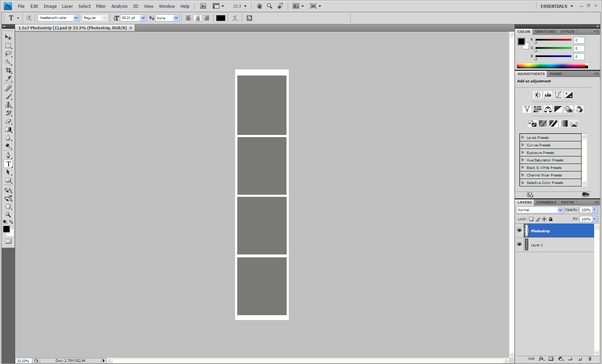Screen dimensions: 602x364
Task: Hide Layer 1 visibility
Action: 519,244
